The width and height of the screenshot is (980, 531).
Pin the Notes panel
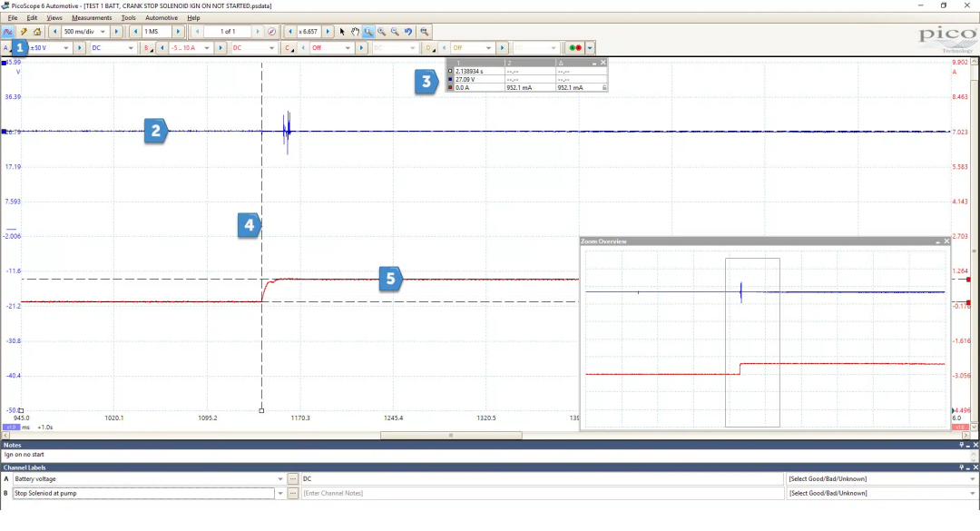pyautogui.click(x=962, y=445)
